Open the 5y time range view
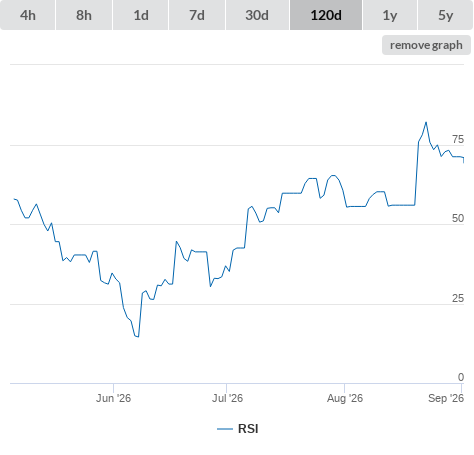This screenshot has height=455, width=474. [445, 15]
